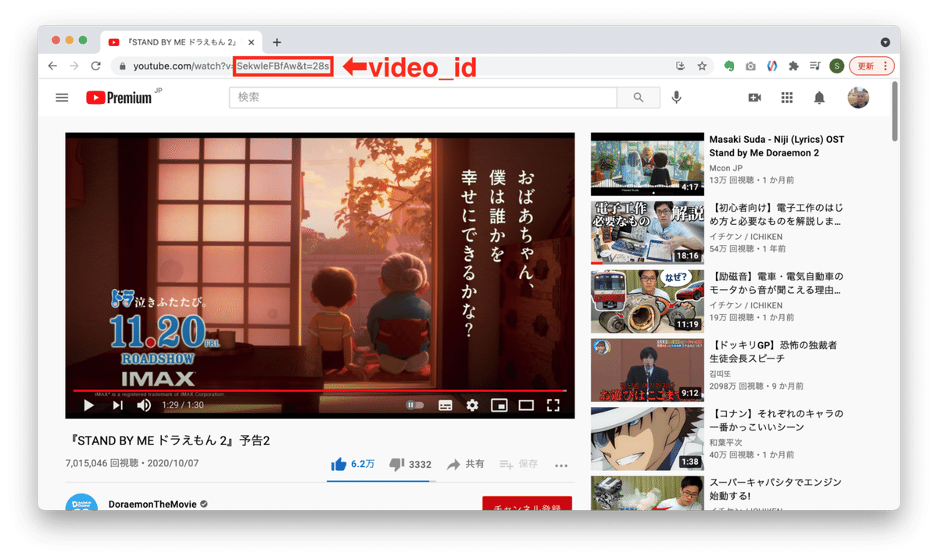This screenshot has height=560, width=938.
Task: Switch to miniplayer mode
Action: [x=499, y=405]
